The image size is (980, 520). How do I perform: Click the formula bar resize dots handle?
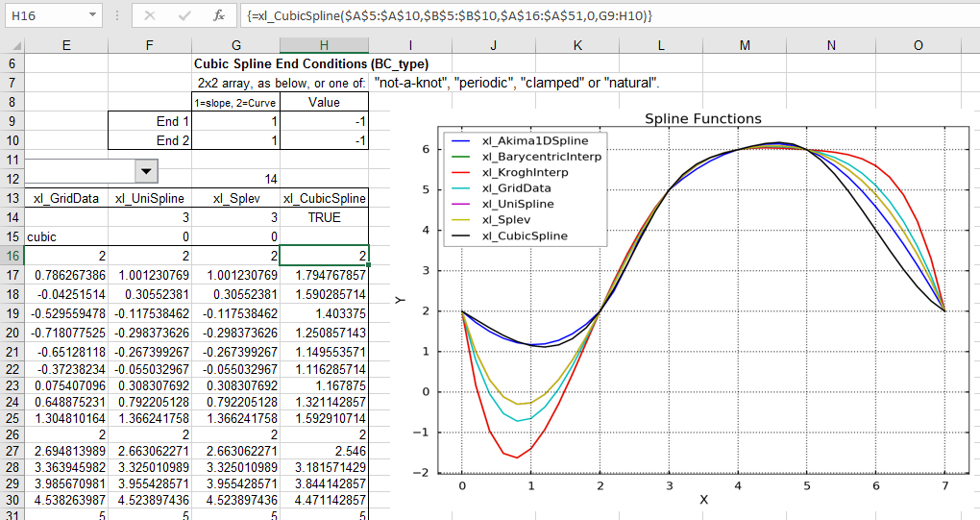click(116, 15)
